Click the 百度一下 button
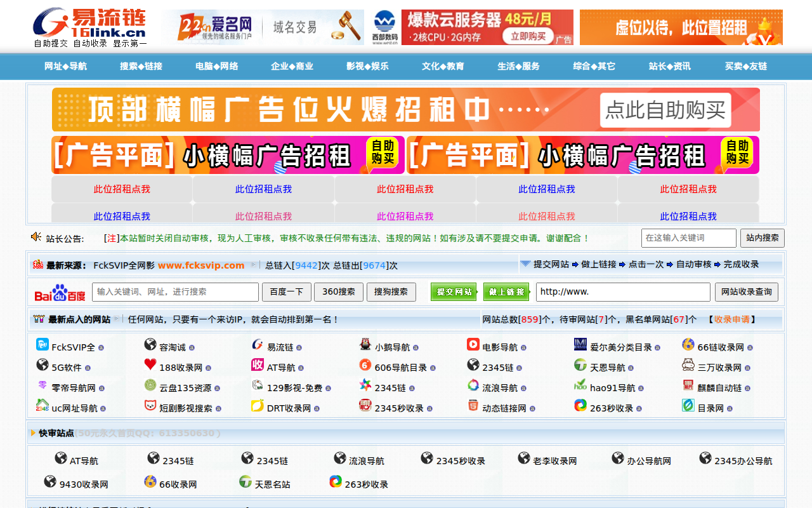 coord(287,292)
